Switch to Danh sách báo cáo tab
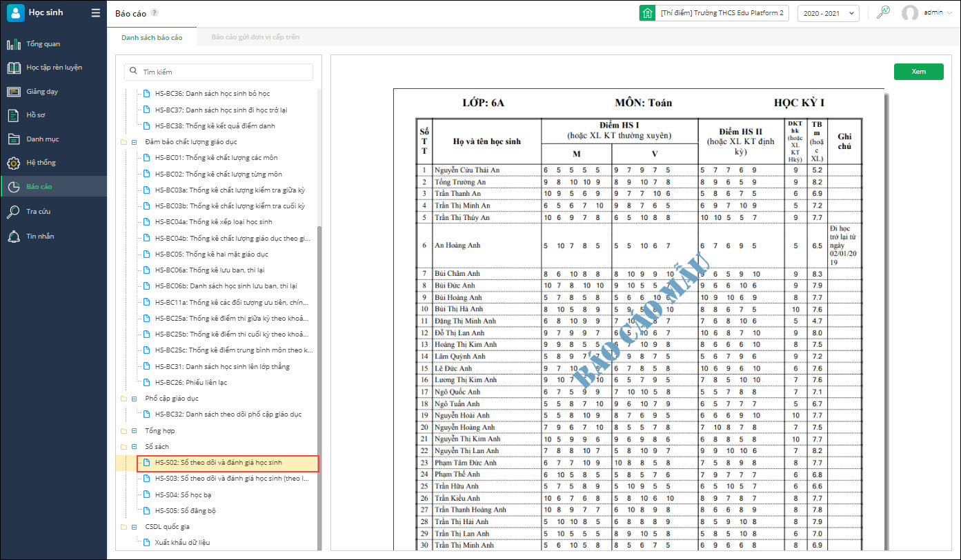This screenshot has height=560, width=961. (x=152, y=37)
